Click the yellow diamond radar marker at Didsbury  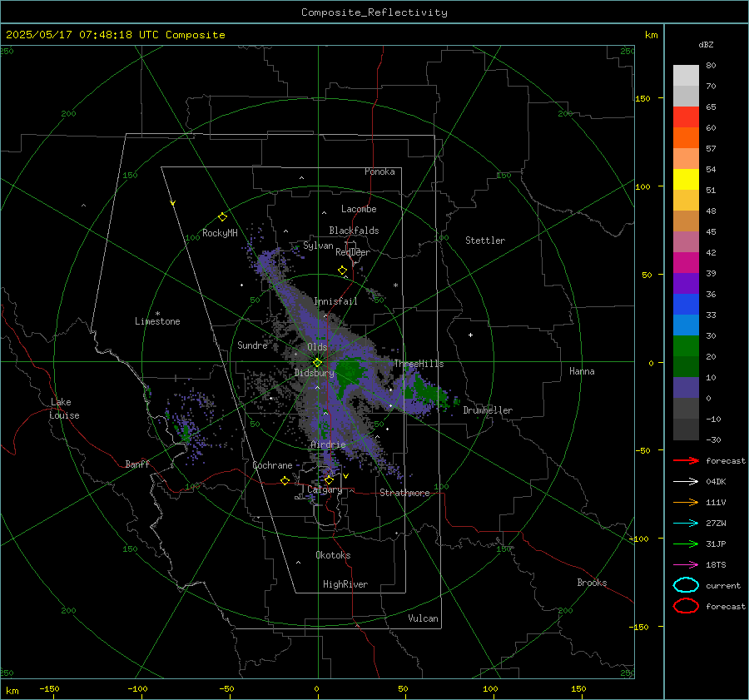coord(317,363)
